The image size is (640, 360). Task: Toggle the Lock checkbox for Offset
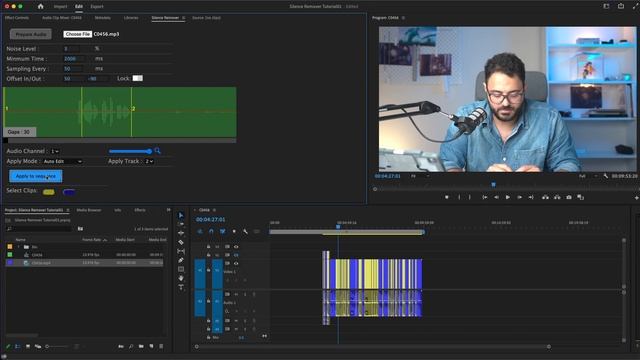pos(138,78)
